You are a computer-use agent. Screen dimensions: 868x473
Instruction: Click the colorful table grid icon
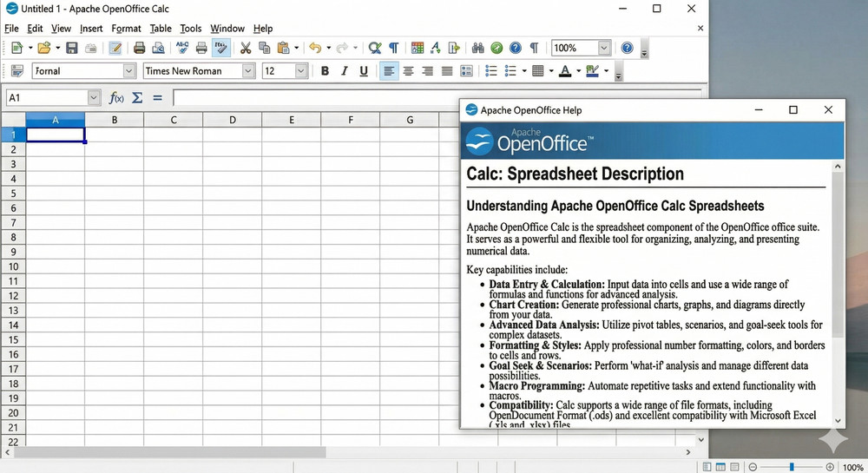pos(418,48)
